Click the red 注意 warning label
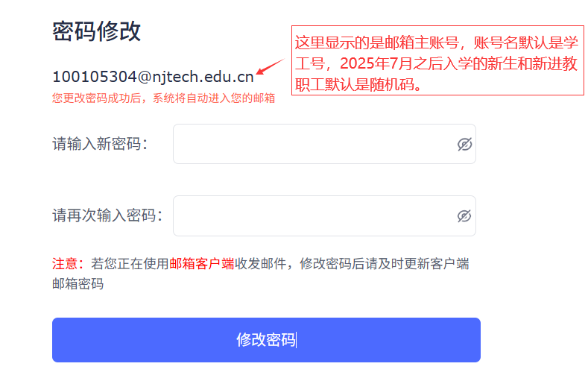The image size is (588, 384). click(x=65, y=264)
